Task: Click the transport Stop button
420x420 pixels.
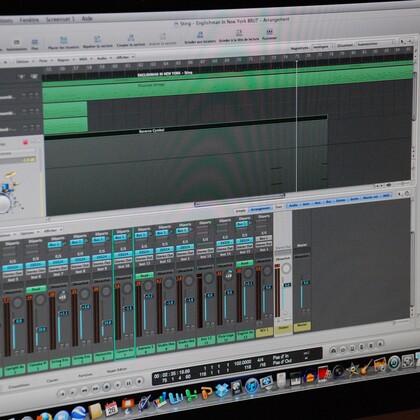Action: pyautogui.click(x=106, y=387)
